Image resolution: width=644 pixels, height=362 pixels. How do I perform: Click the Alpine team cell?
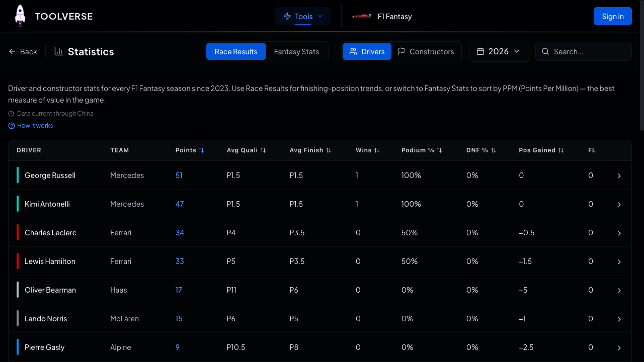click(121, 347)
